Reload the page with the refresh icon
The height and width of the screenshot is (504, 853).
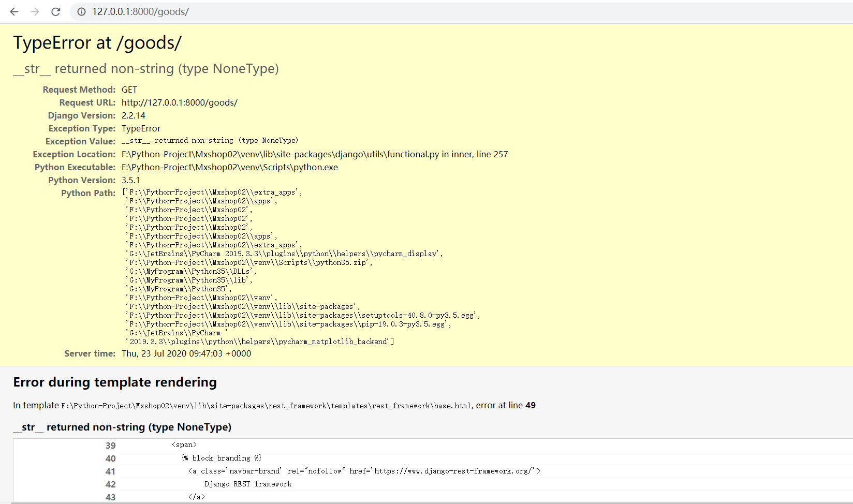tap(56, 11)
